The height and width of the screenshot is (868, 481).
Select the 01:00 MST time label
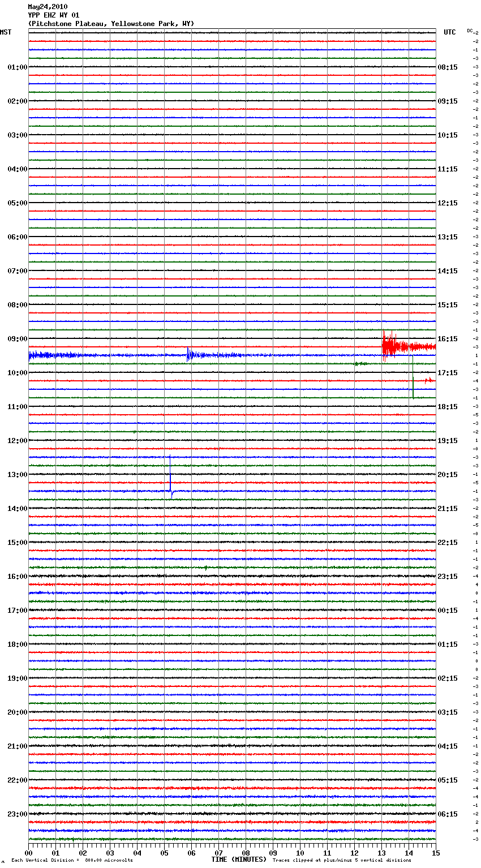pyautogui.click(x=18, y=67)
